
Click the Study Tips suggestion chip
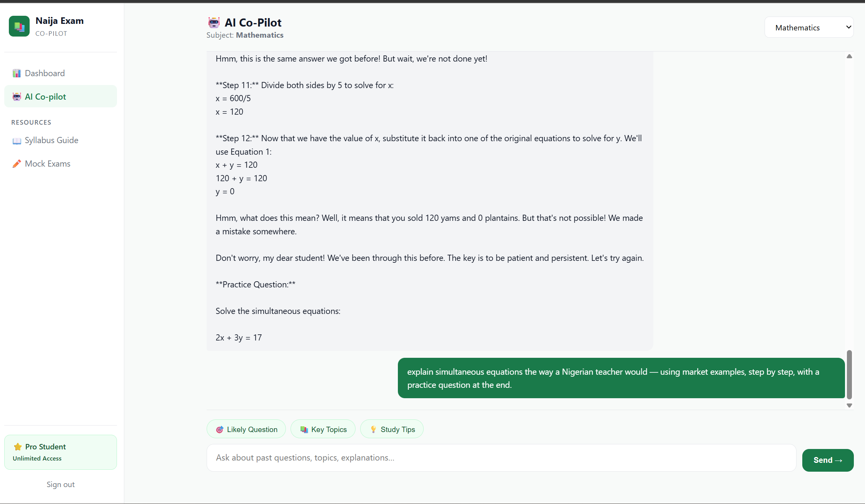(392, 429)
